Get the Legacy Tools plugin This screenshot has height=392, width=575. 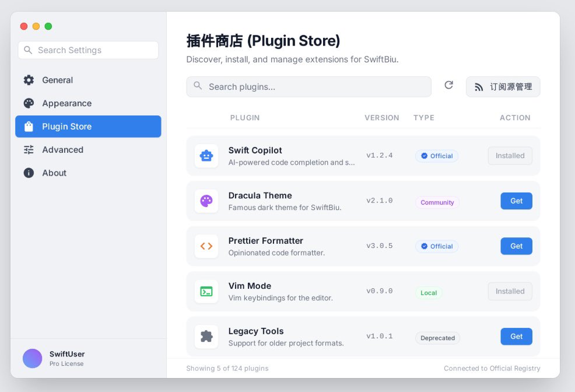pos(516,336)
